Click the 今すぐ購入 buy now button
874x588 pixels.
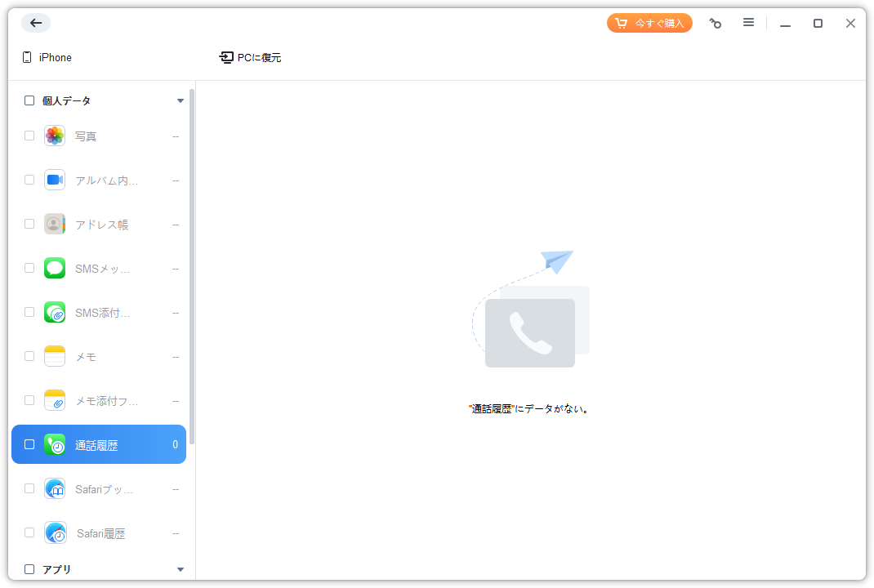pos(649,23)
